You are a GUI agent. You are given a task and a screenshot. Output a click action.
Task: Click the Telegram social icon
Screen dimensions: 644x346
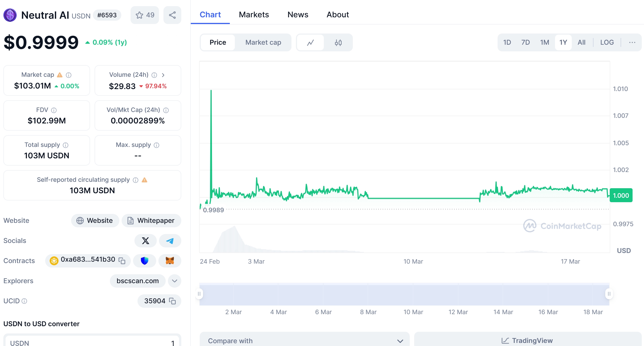pyautogui.click(x=170, y=241)
